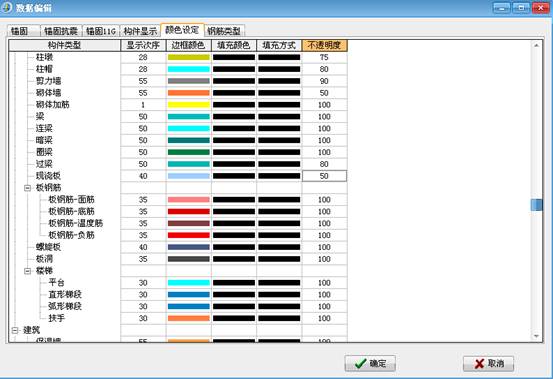Click the vertical scrollbar thumb
The width and height of the screenshot is (553, 379).
click(x=536, y=205)
